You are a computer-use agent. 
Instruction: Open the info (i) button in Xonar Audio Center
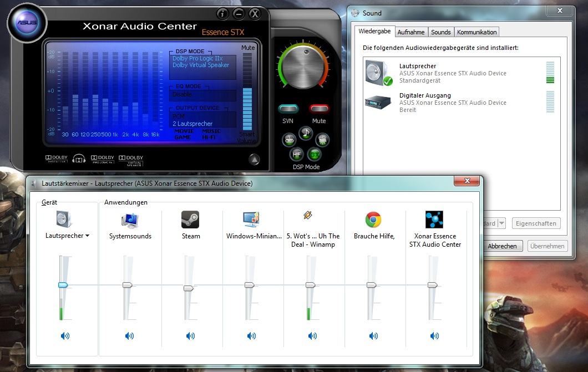pyautogui.click(x=222, y=14)
